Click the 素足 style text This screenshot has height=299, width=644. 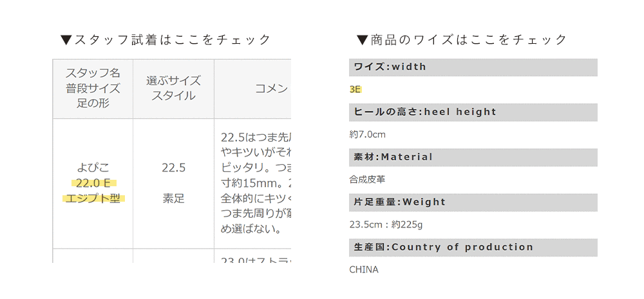click(x=173, y=198)
